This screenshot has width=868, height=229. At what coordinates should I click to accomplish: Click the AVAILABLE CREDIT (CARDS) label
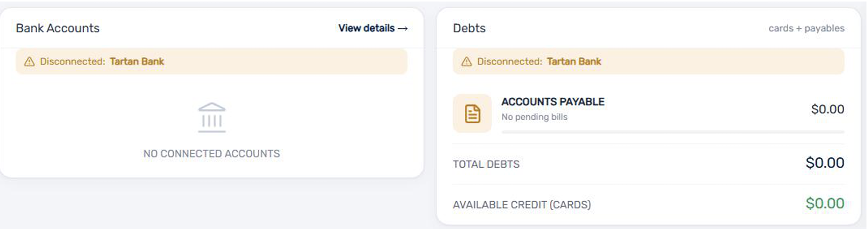(x=522, y=205)
